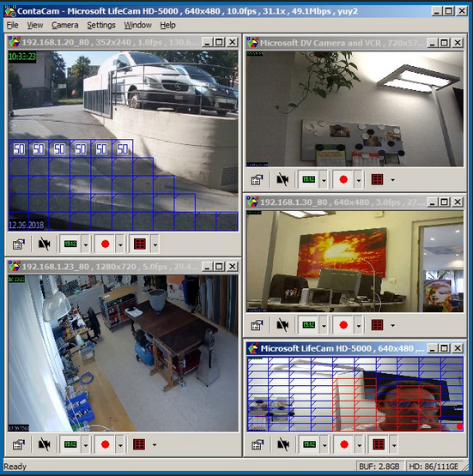Expand detection zones dropdown in 192.168.1.23_80 window
473x476 pixels.
pos(155,445)
